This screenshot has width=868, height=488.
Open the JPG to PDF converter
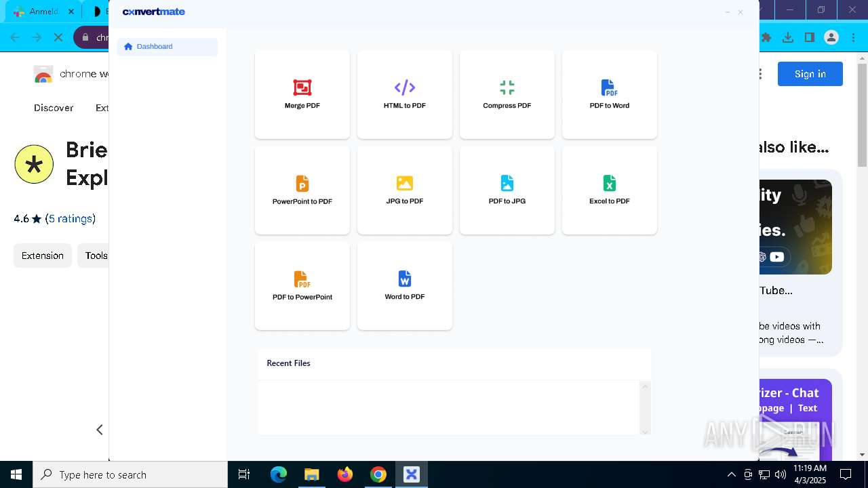tap(405, 190)
